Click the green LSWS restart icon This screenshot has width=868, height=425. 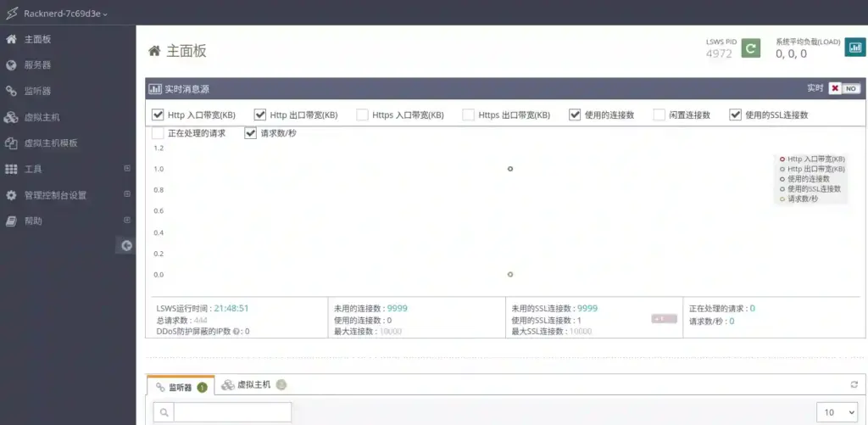750,48
